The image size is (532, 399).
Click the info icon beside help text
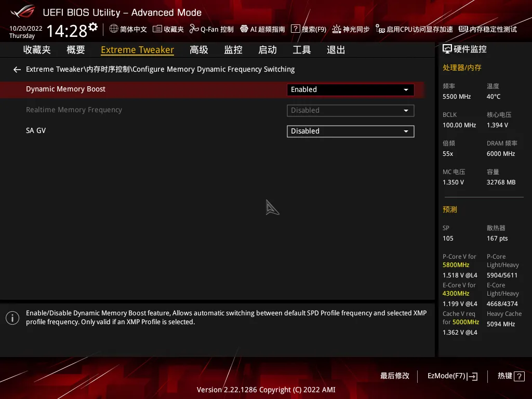click(12, 318)
